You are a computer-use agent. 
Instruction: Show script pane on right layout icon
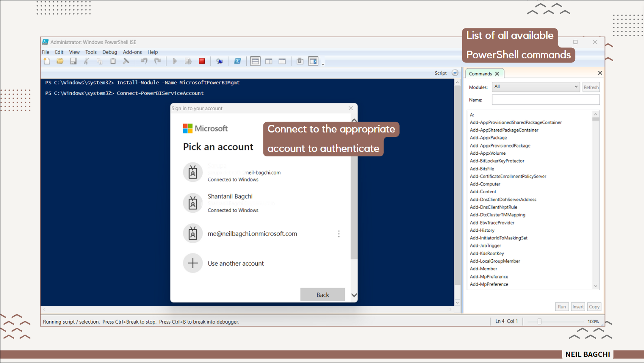(x=269, y=62)
